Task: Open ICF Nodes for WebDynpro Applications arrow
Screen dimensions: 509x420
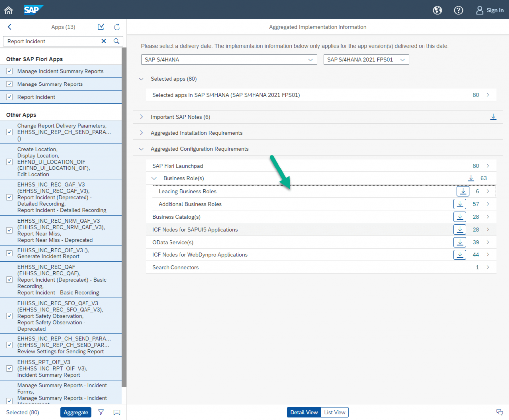Action: (488, 255)
